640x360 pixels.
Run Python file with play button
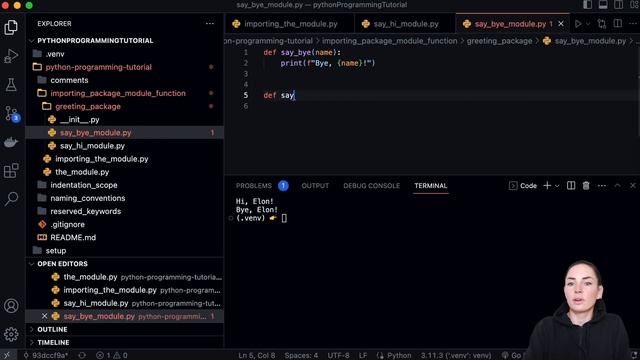click(x=578, y=24)
